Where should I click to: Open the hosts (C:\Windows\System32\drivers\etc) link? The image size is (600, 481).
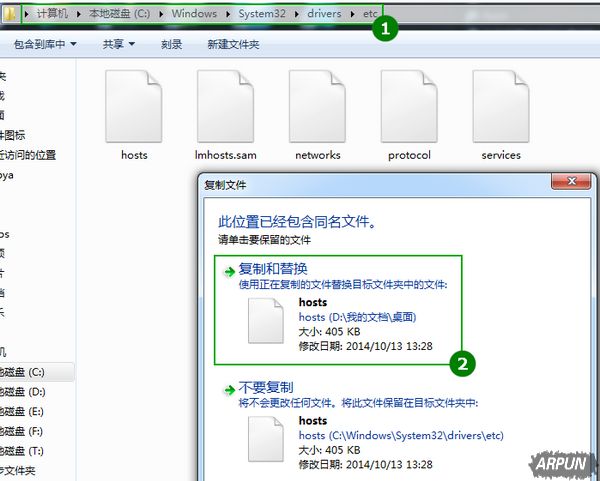(400, 436)
